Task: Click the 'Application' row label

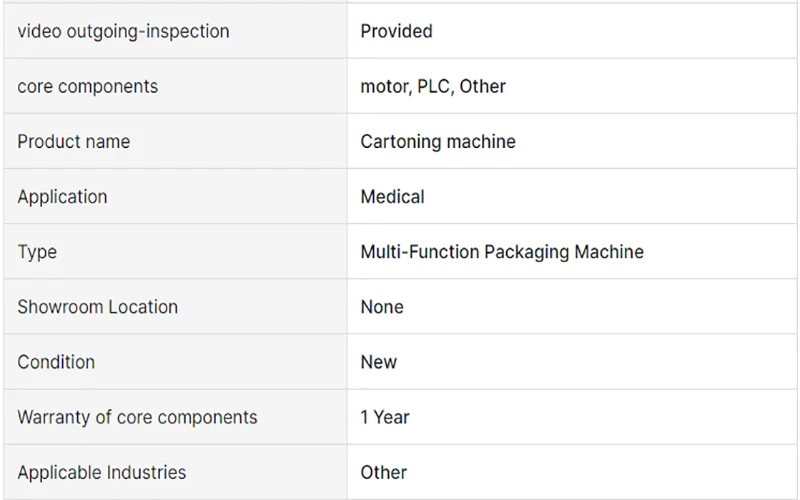Action: point(62,197)
